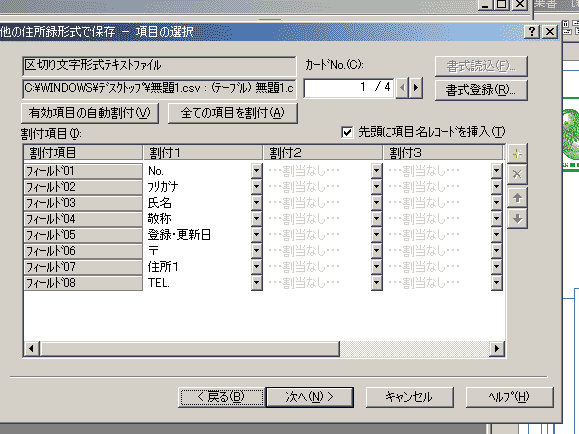
Task: Move field down with arrow icon
Action: pyautogui.click(x=517, y=219)
